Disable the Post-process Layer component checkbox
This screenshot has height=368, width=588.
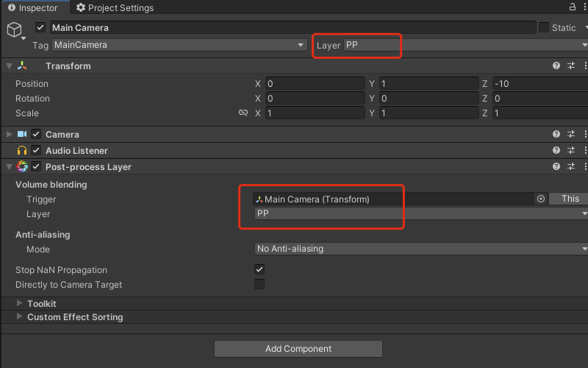[36, 166]
